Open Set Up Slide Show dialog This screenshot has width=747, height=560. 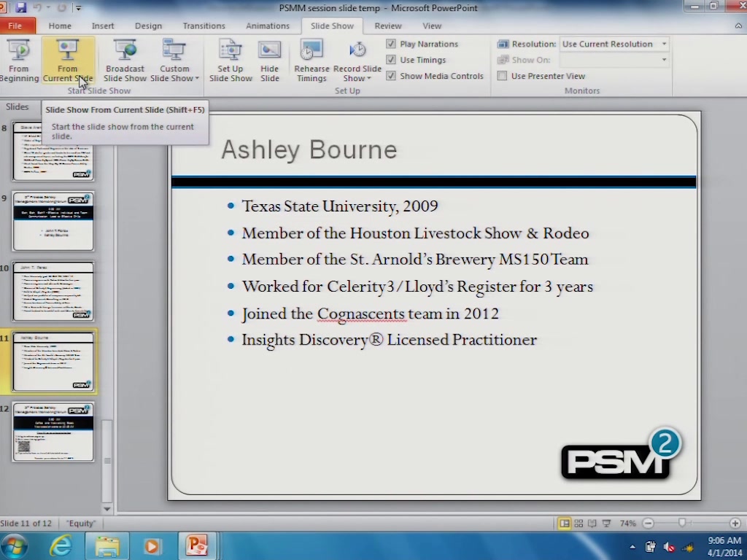click(x=231, y=61)
